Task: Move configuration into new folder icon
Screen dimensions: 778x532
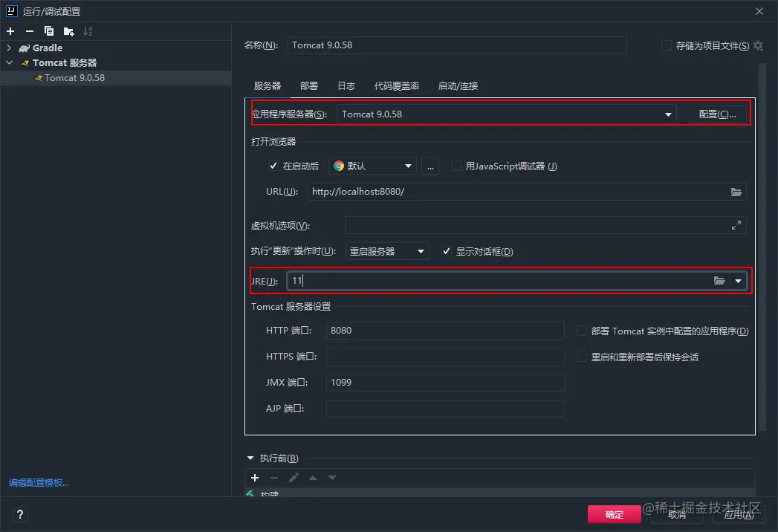Action: (x=68, y=31)
